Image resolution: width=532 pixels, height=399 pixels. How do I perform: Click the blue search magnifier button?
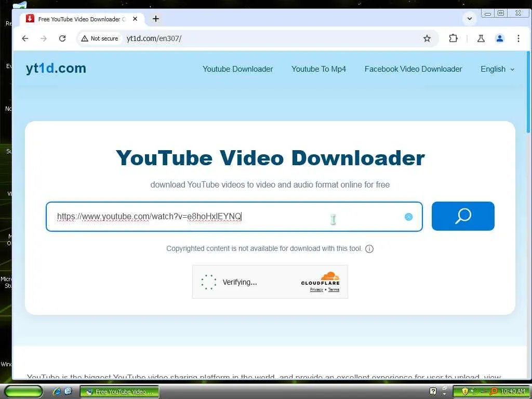pyautogui.click(x=463, y=216)
